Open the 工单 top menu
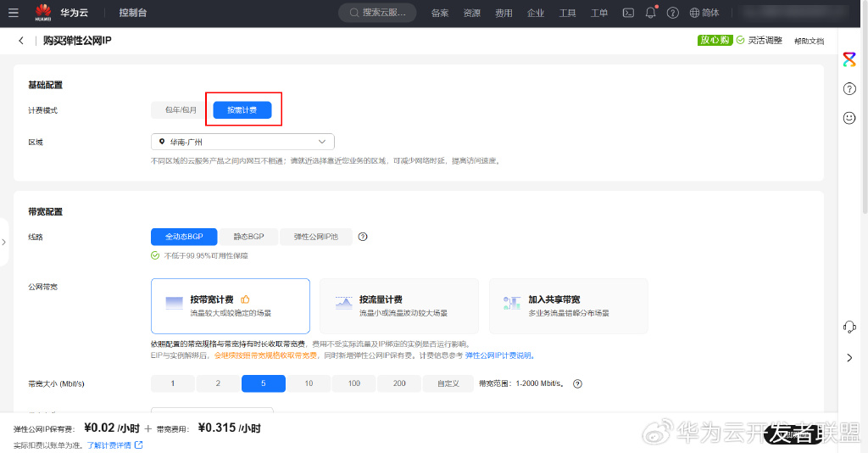 point(599,13)
